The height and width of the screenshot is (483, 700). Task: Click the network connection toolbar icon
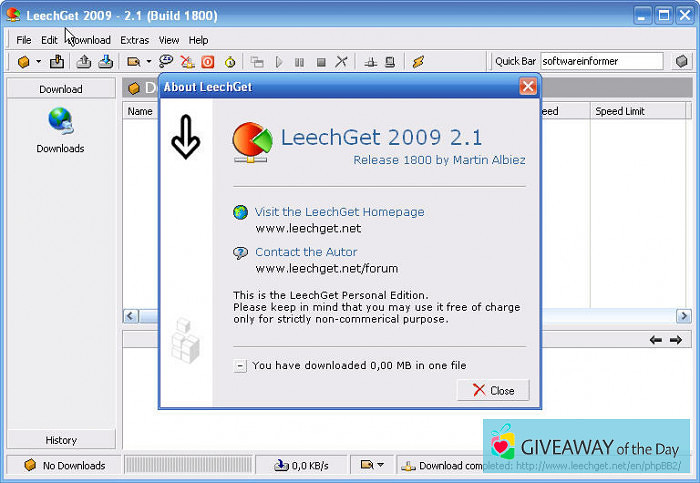click(370, 62)
